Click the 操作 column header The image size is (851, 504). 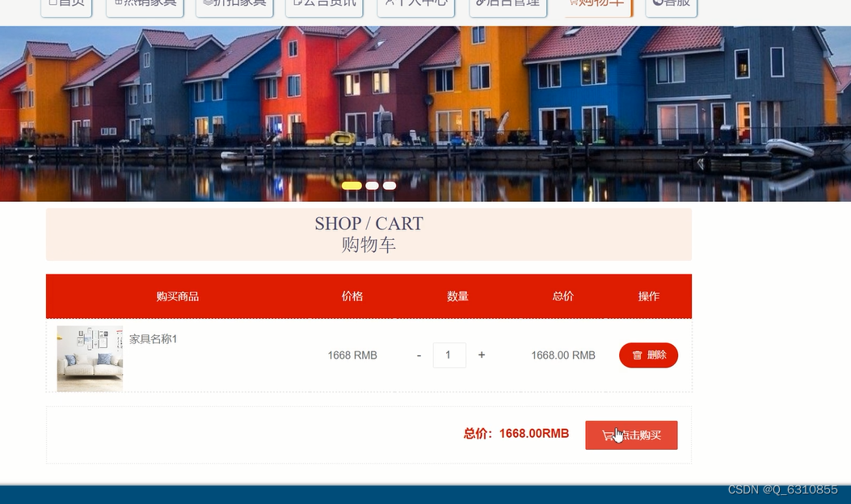pos(649,296)
